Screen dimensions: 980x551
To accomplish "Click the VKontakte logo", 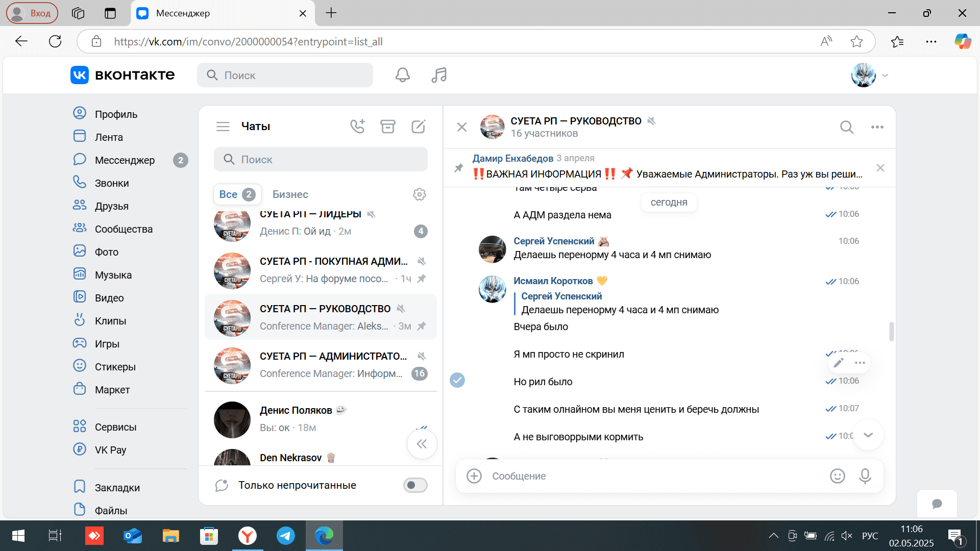I will 122,75.
